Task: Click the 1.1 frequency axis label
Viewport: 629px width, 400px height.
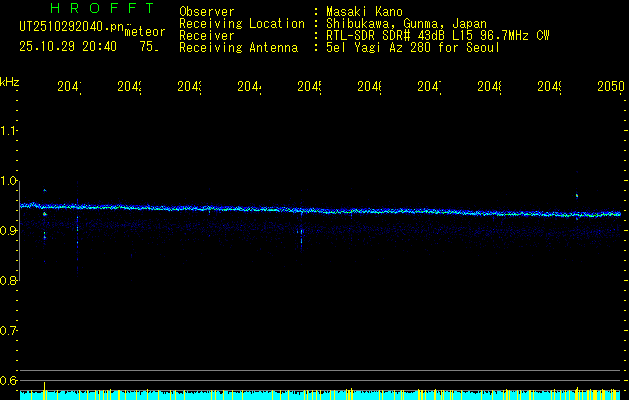Action: 9,130
